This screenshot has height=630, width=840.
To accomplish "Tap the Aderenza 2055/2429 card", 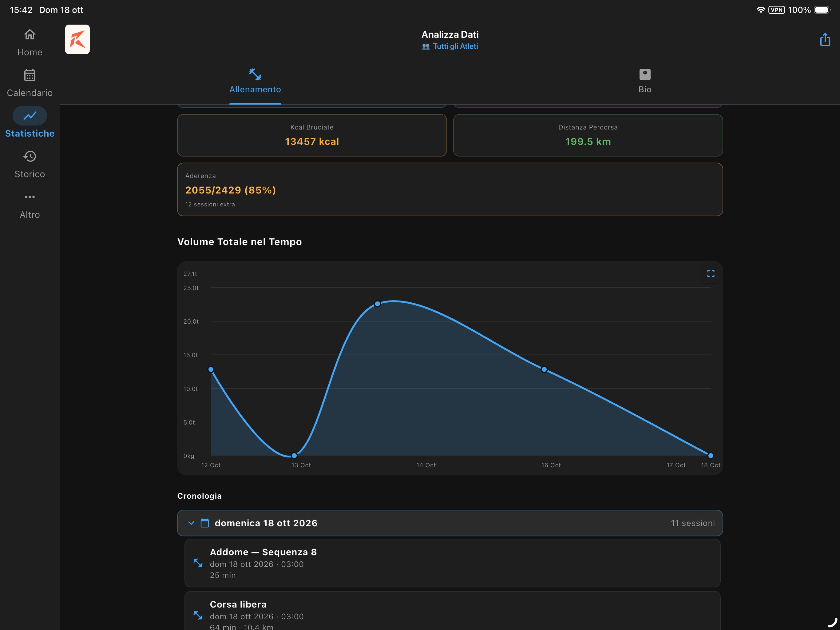I will pos(450,189).
